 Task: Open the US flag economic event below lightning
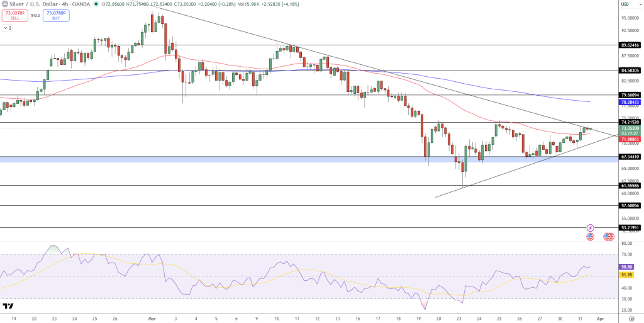pyautogui.click(x=590, y=236)
